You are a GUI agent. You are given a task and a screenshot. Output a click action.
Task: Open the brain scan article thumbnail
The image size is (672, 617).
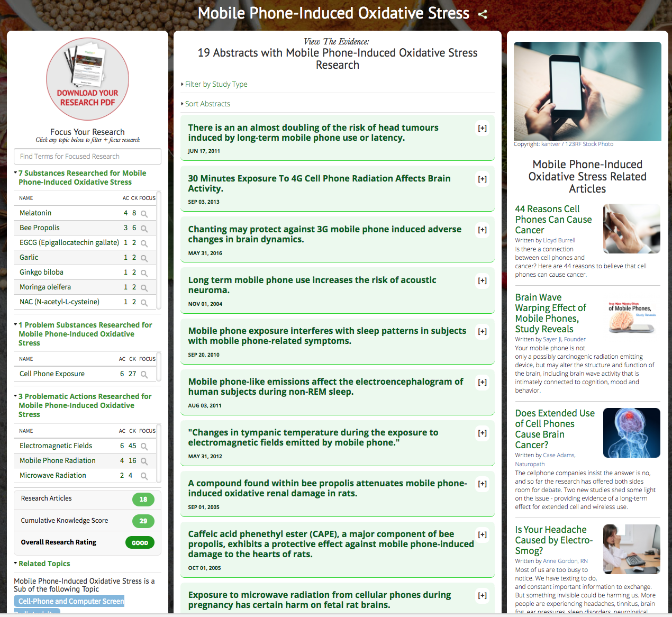[632, 433]
